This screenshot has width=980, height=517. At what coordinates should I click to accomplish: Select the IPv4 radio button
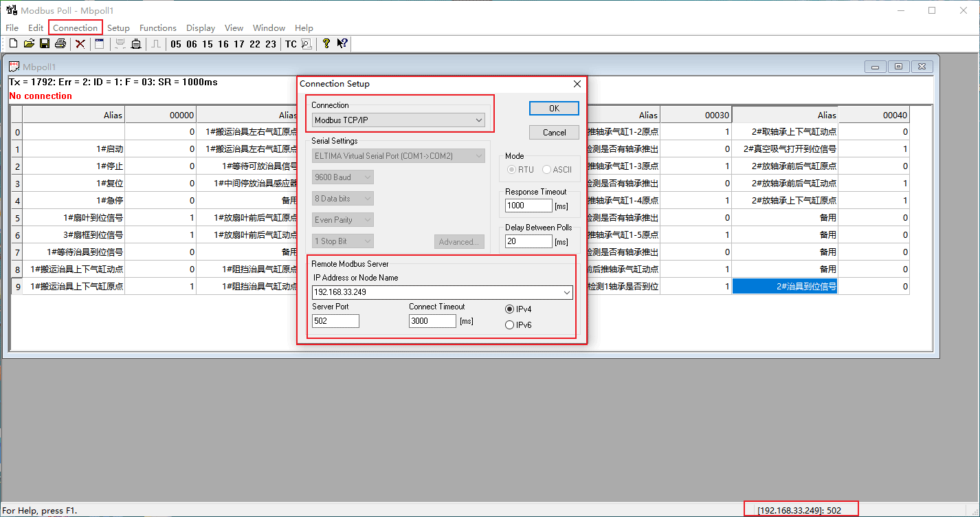coord(509,309)
